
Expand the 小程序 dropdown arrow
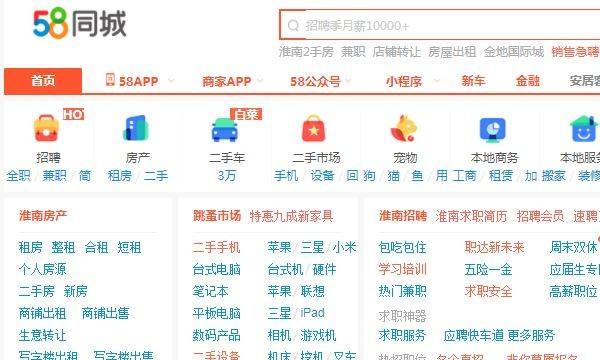pyautogui.click(x=436, y=80)
